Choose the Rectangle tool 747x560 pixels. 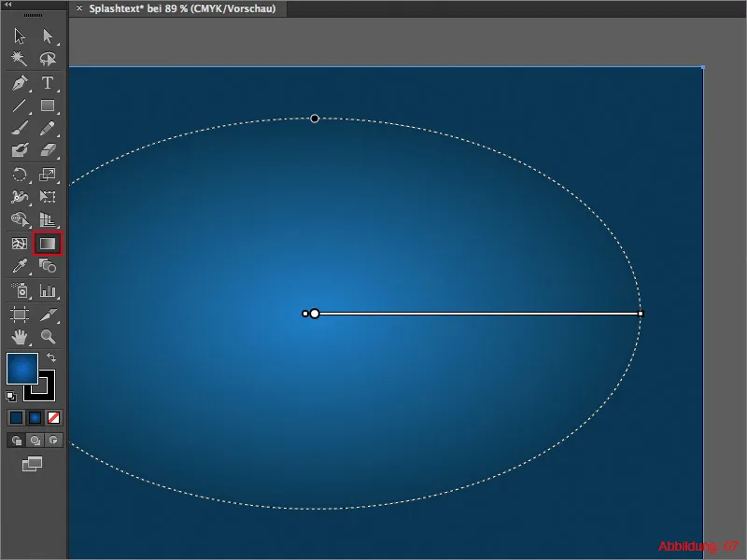[x=48, y=105]
